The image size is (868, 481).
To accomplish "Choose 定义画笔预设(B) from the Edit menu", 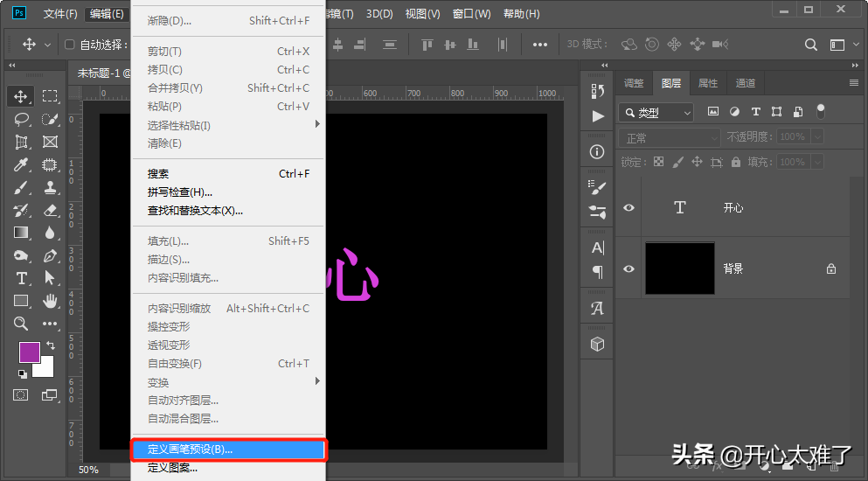I will click(228, 450).
